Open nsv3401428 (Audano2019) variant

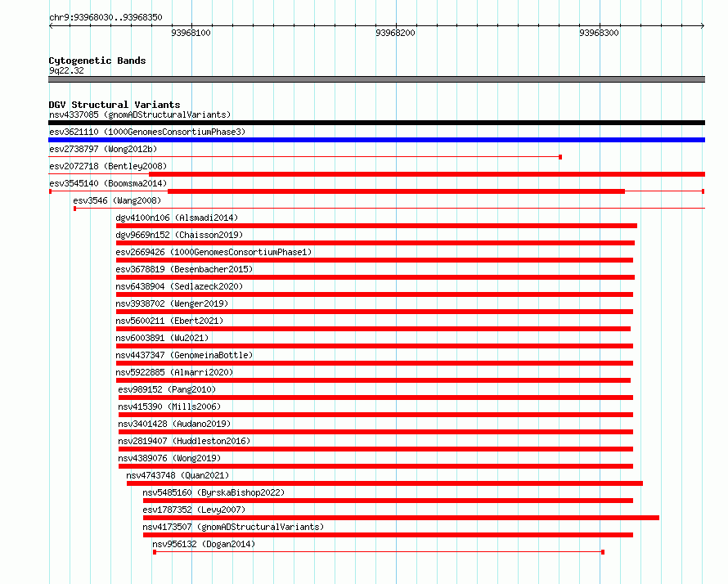coord(174,424)
